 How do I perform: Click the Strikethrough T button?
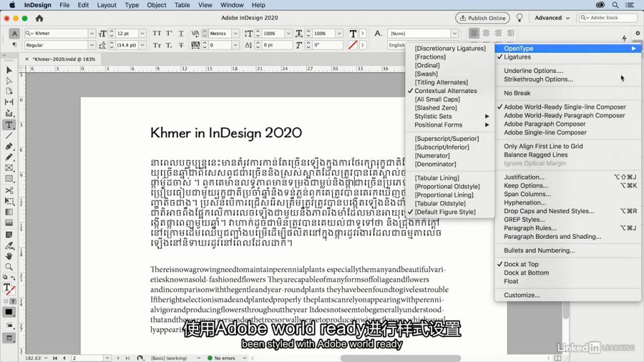coord(180,45)
